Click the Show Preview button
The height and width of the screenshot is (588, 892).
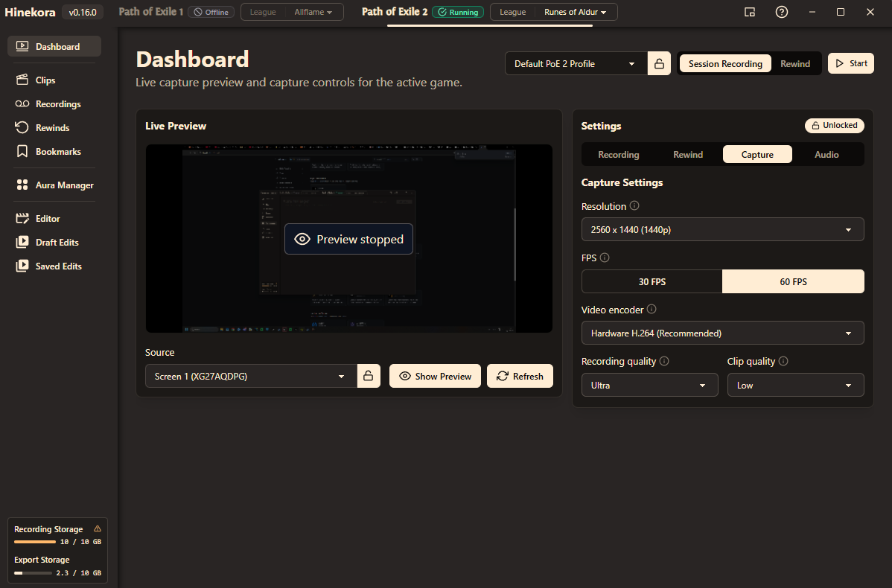pyautogui.click(x=435, y=376)
